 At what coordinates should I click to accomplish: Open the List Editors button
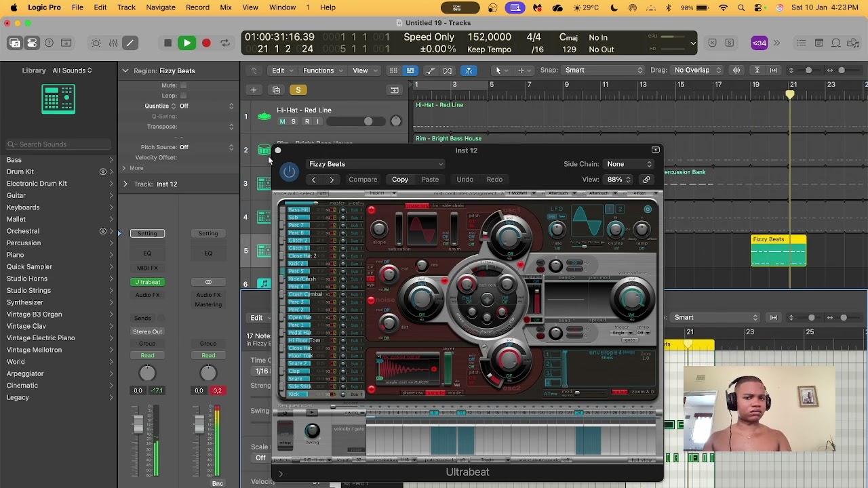[x=802, y=43]
